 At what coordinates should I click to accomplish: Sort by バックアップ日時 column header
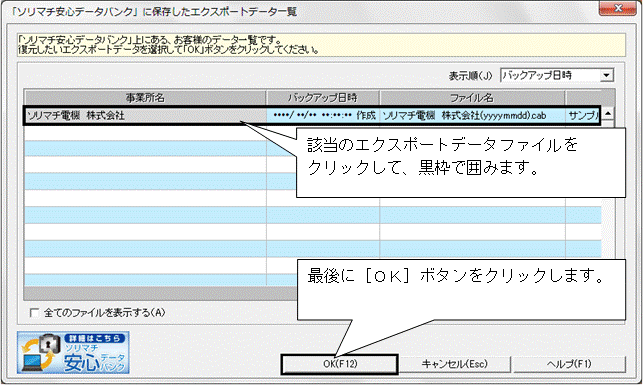[x=323, y=98]
